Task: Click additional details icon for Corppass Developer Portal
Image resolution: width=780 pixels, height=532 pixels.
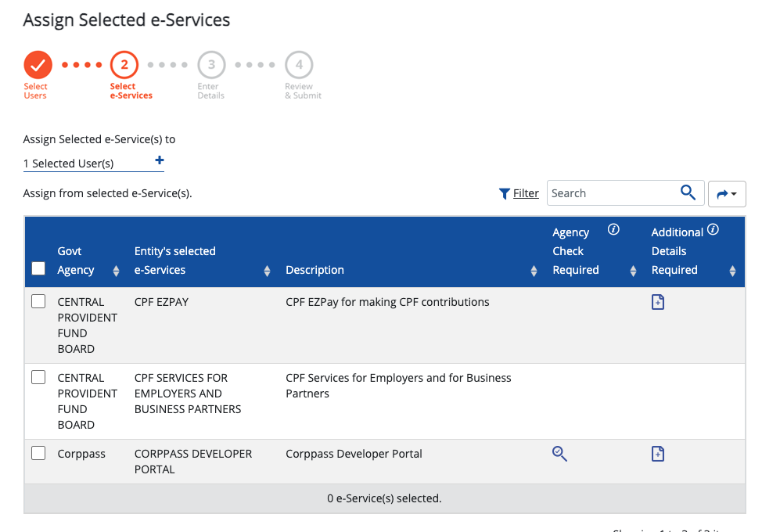Action: click(x=658, y=454)
